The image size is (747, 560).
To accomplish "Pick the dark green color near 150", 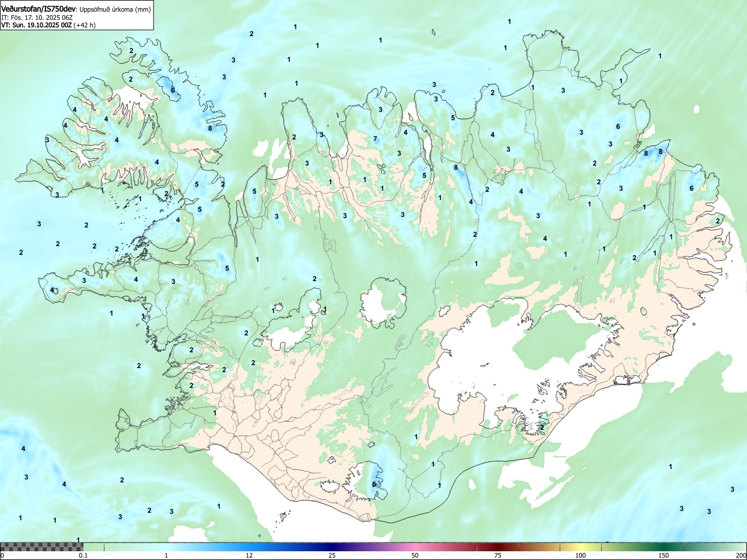I will click(664, 547).
